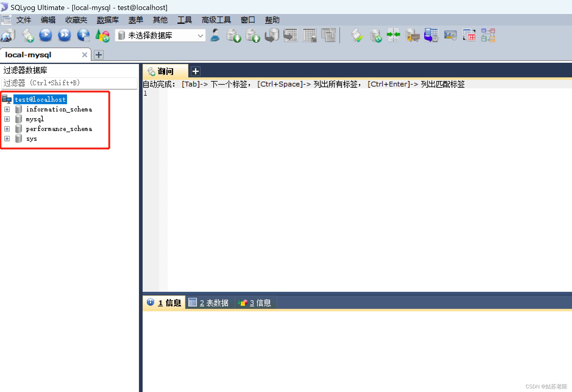This screenshot has height=392, width=572.
Task: Click the new connection toolbar icon
Action: (8, 35)
